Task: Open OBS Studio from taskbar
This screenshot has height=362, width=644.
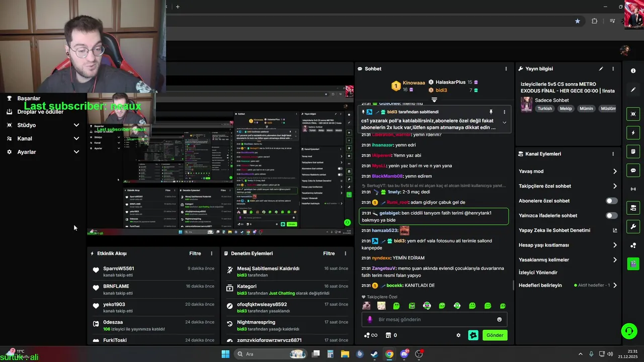Action: point(419,354)
